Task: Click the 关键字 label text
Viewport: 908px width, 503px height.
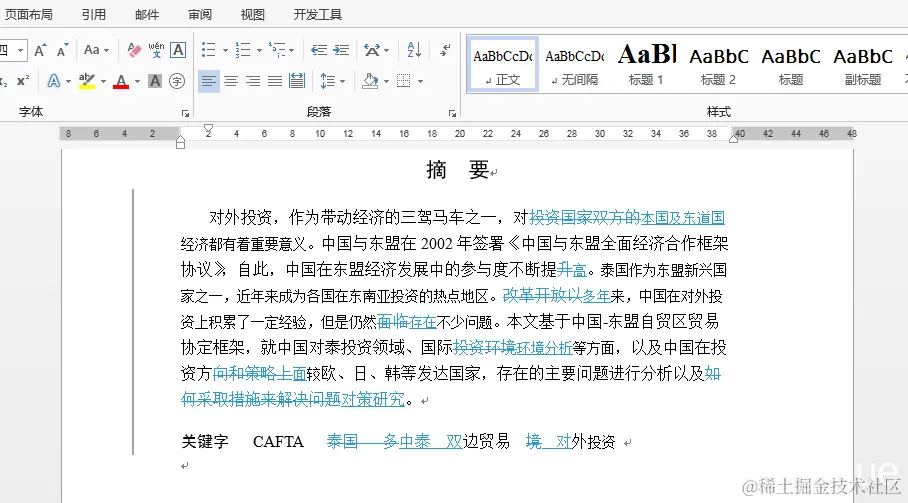Action: click(x=205, y=442)
